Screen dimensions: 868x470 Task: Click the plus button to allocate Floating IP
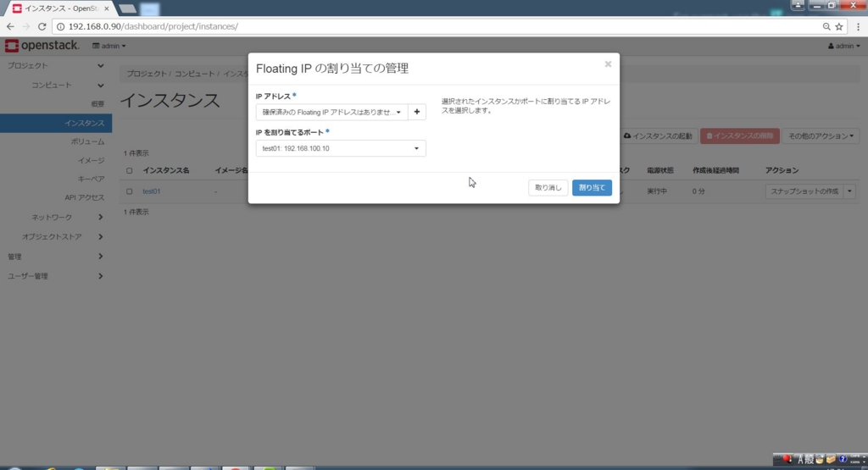coord(417,112)
